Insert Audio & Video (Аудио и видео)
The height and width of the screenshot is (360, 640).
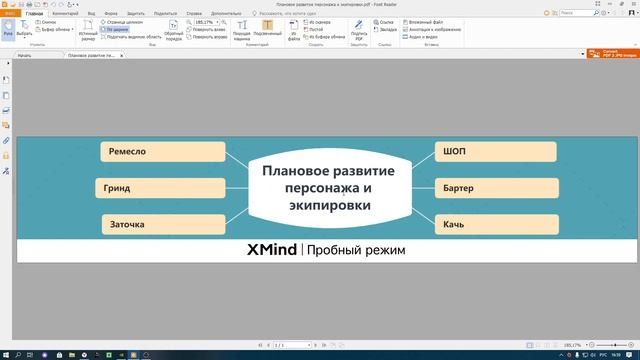click(x=420, y=37)
